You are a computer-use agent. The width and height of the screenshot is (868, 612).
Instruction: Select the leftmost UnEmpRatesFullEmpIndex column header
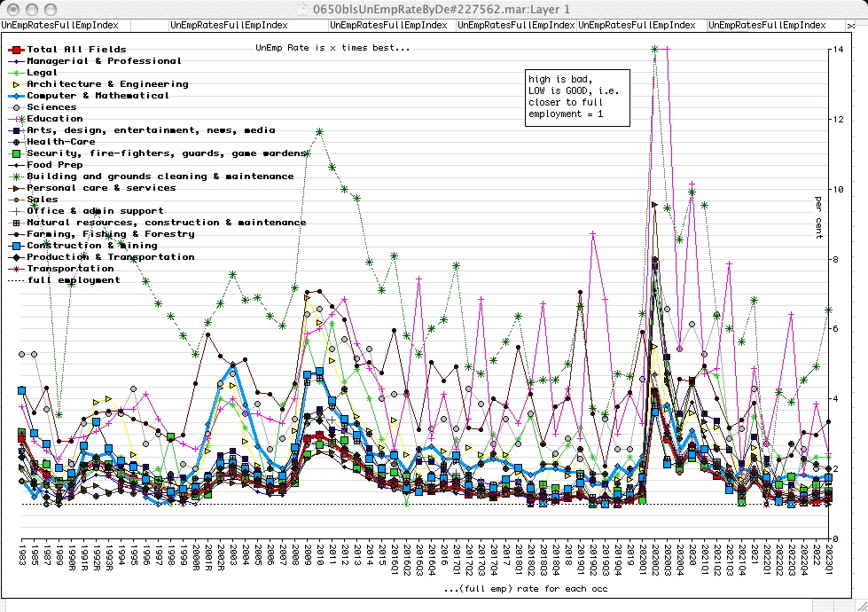click(51, 26)
